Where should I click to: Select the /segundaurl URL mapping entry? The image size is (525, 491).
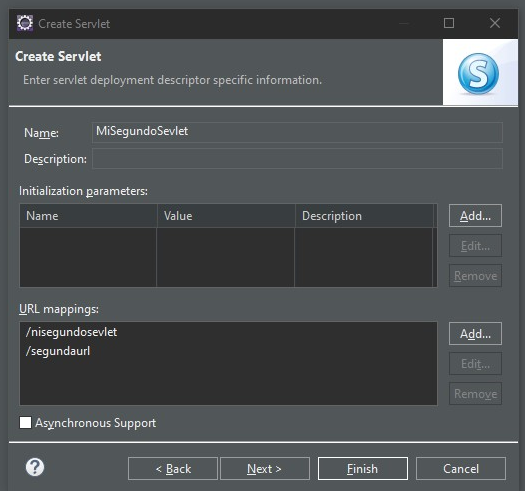(x=58, y=351)
